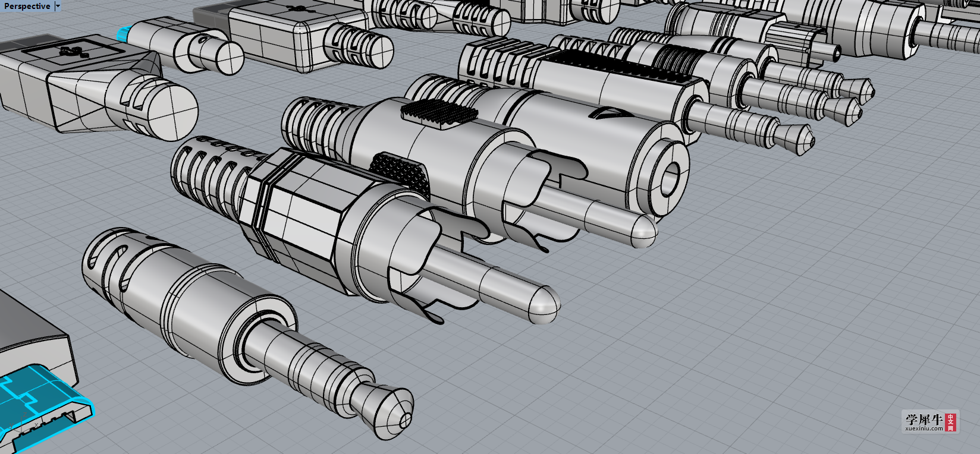Open the Perspective viewport dropdown arrow

click(58, 6)
